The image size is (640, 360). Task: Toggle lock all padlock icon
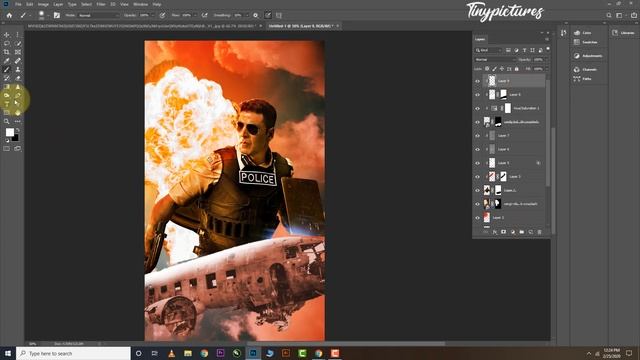(x=516, y=69)
